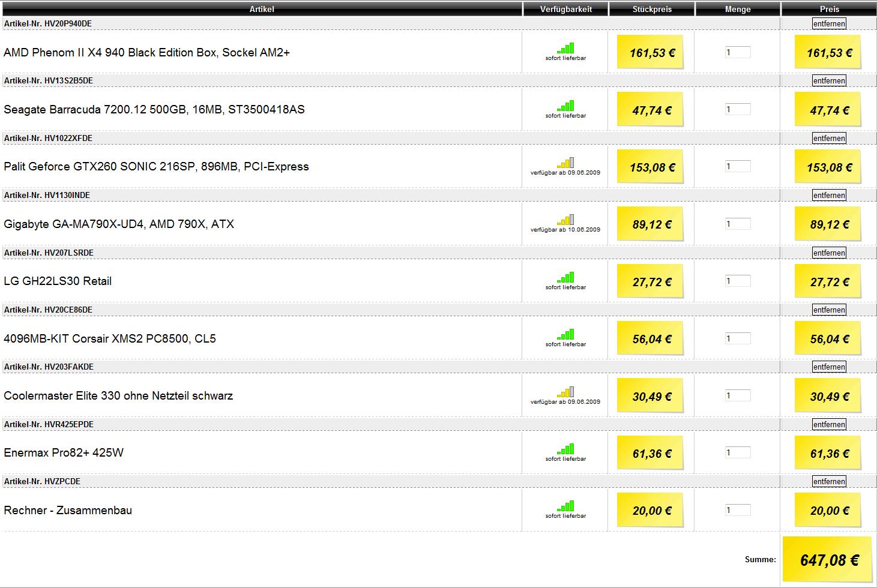The image size is (877, 588).
Task: Remove article HV207LSRDE with entfernen button
Action: coord(829,253)
